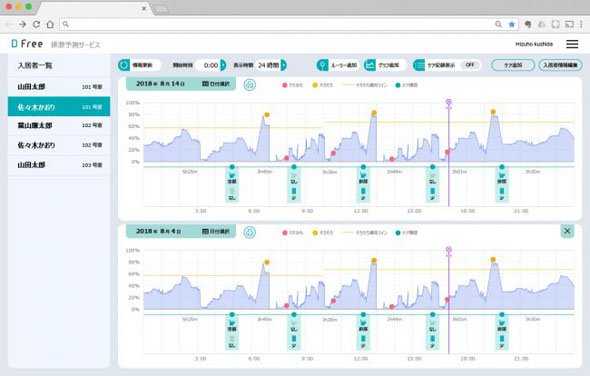Click circular icon beside 8月14日 date selector
The width and height of the screenshot is (590, 376).
tap(249, 85)
